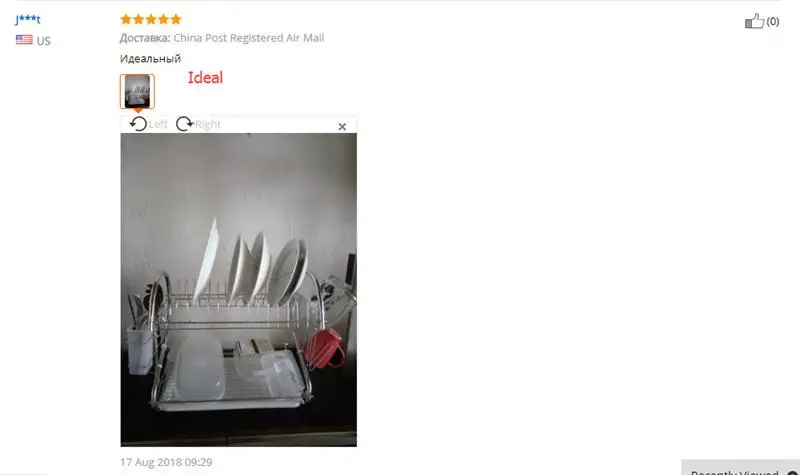The width and height of the screenshot is (800, 475).
Task: Rotate the review photo left using the counterclockwise arrow
Action: coord(138,124)
